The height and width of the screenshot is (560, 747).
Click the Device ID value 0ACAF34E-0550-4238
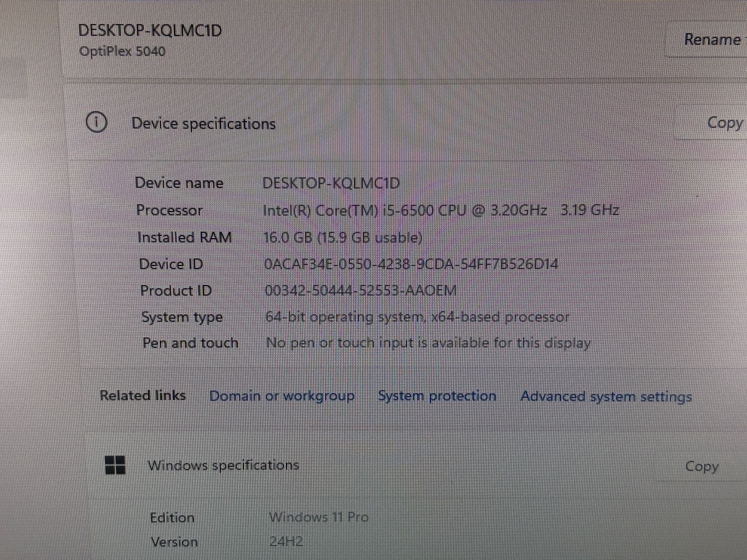coord(411,264)
